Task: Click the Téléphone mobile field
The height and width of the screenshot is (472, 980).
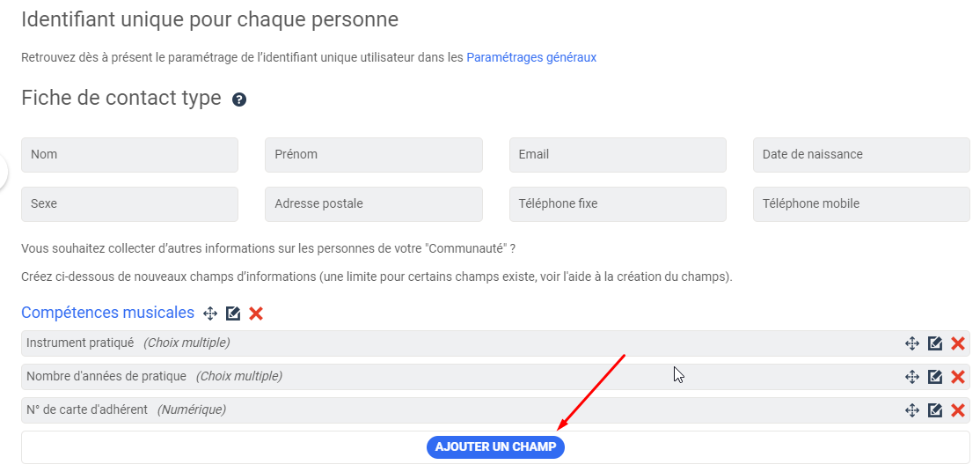Action: (861, 204)
